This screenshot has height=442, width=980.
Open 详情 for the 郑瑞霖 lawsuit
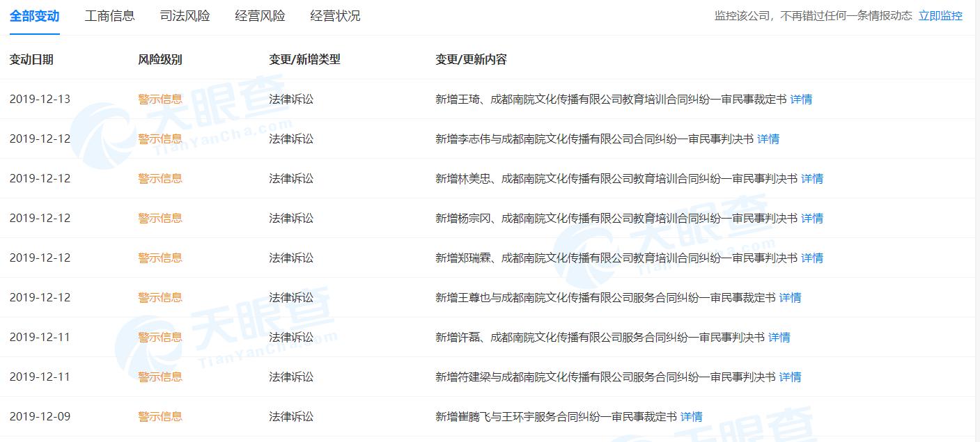812,258
